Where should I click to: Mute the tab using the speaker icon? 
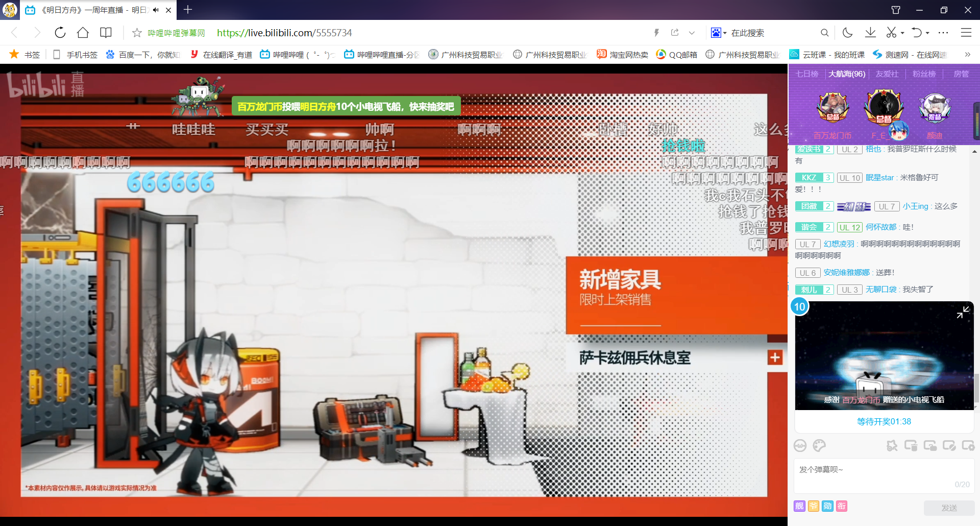click(156, 10)
